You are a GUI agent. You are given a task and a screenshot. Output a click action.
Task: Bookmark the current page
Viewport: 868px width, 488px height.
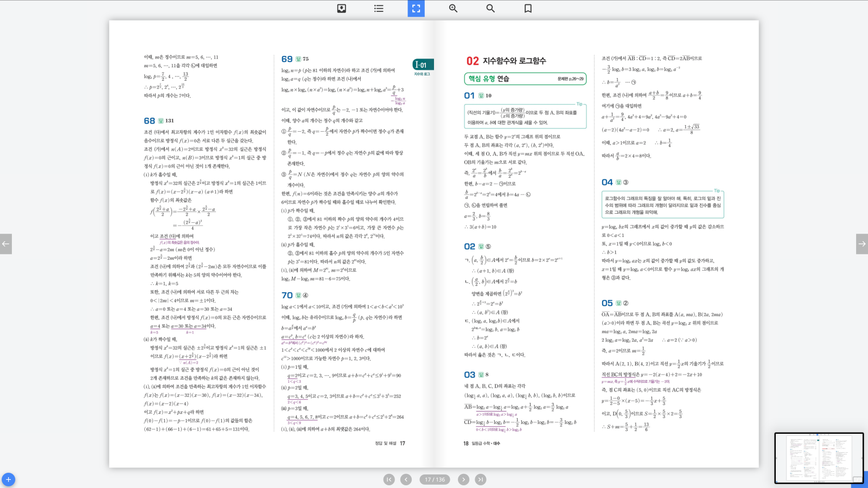[x=528, y=8]
